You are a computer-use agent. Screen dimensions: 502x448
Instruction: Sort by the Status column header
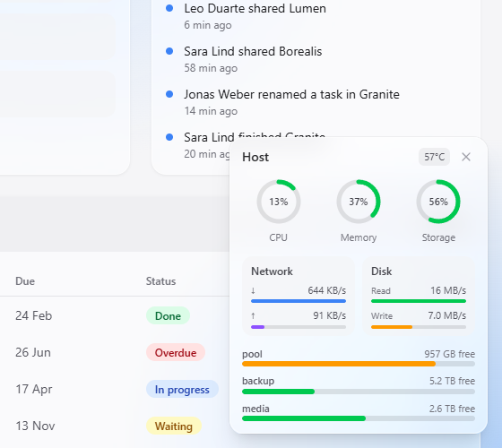coord(160,281)
